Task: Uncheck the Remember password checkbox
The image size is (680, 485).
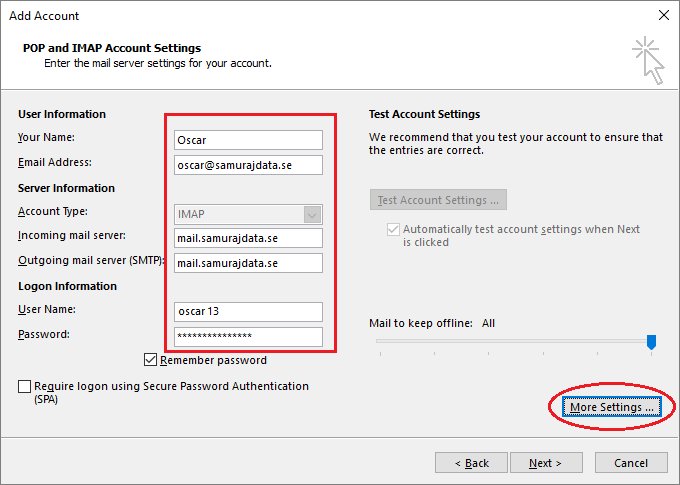Action: 150,360
